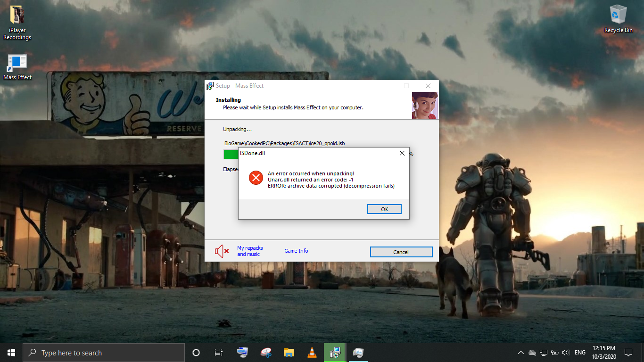Open the taskbar app right of the Setup icon
Viewport: 644px width, 362px height.
pyautogui.click(x=358, y=353)
